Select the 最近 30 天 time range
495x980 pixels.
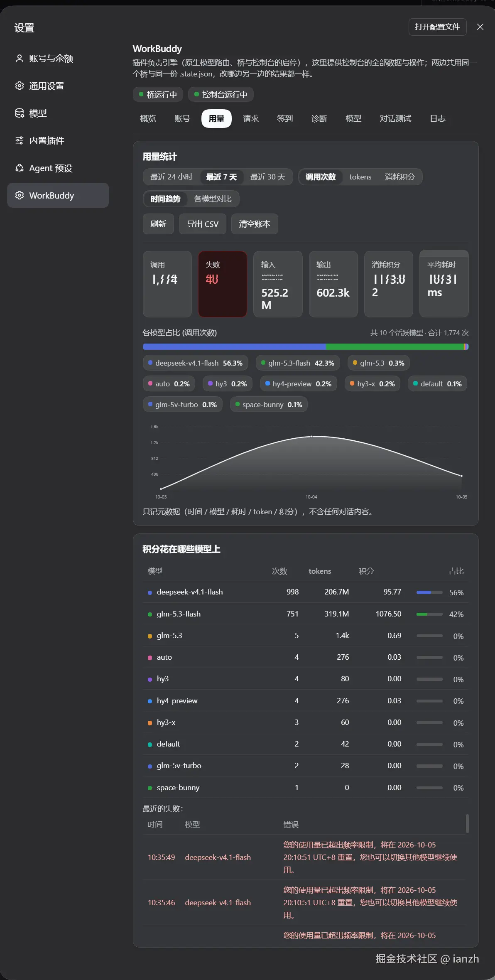(x=268, y=177)
